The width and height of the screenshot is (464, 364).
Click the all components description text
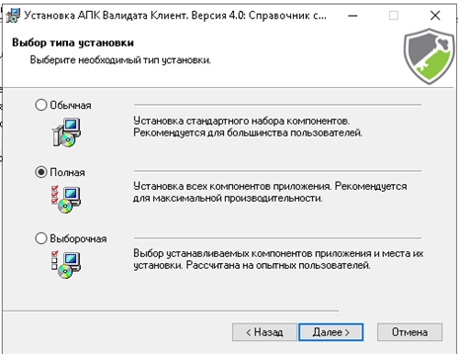[270, 192]
